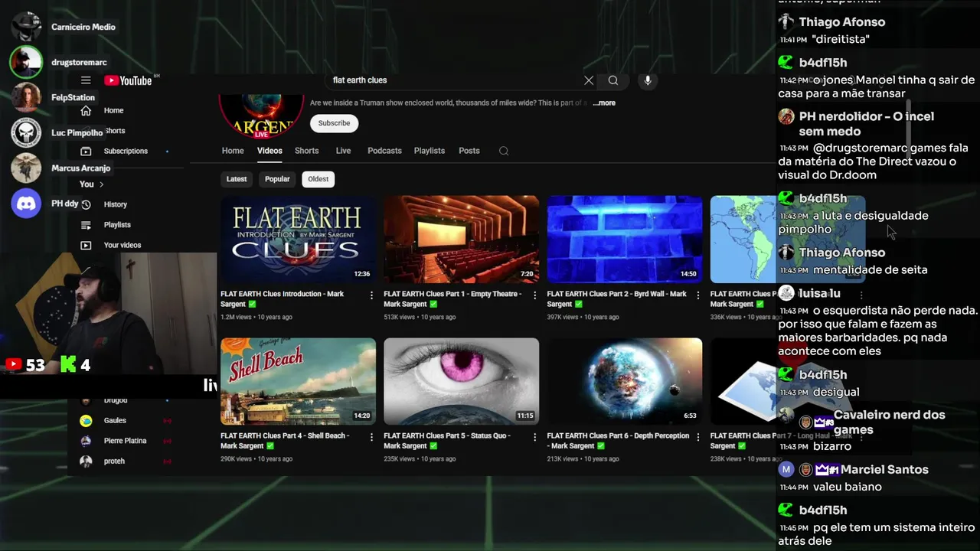This screenshot has width=980, height=551.
Task: Click the search magnifier button
Action: pyautogui.click(x=613, y=80)
